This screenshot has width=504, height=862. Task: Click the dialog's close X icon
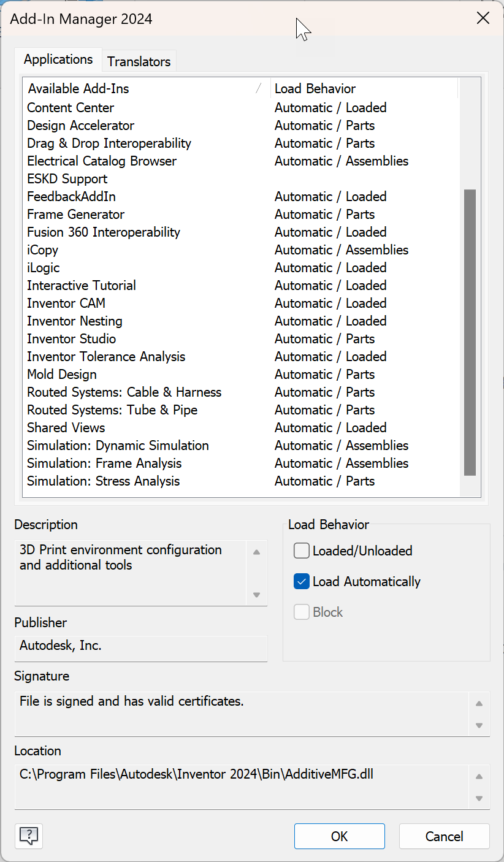[x=483, y=18]
